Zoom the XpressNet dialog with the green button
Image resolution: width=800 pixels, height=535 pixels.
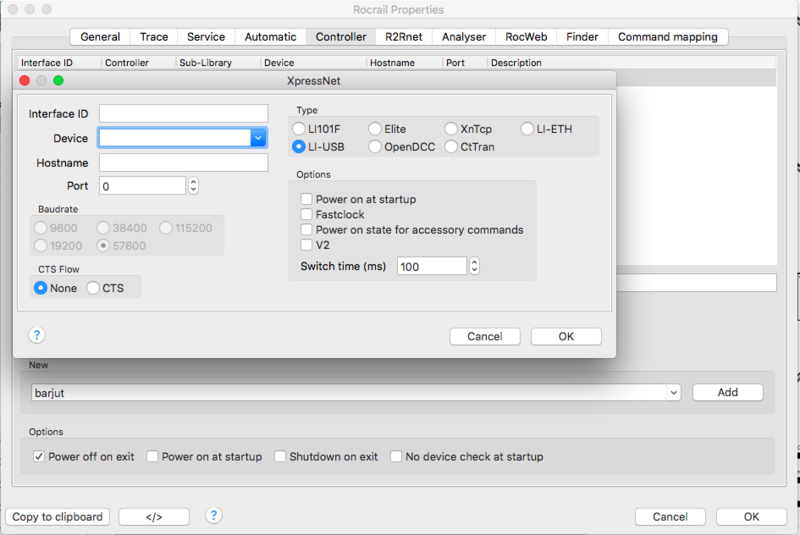click(59, 81)
